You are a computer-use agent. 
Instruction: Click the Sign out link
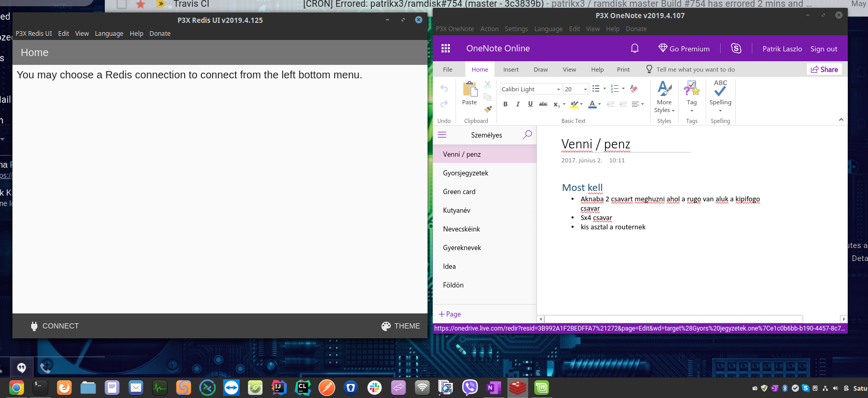click(824, 49)
